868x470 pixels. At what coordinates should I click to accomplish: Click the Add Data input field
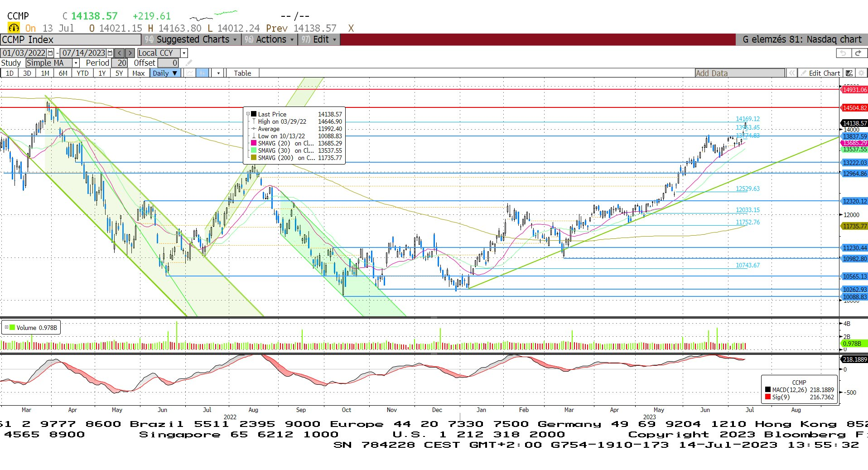(740, 73)
